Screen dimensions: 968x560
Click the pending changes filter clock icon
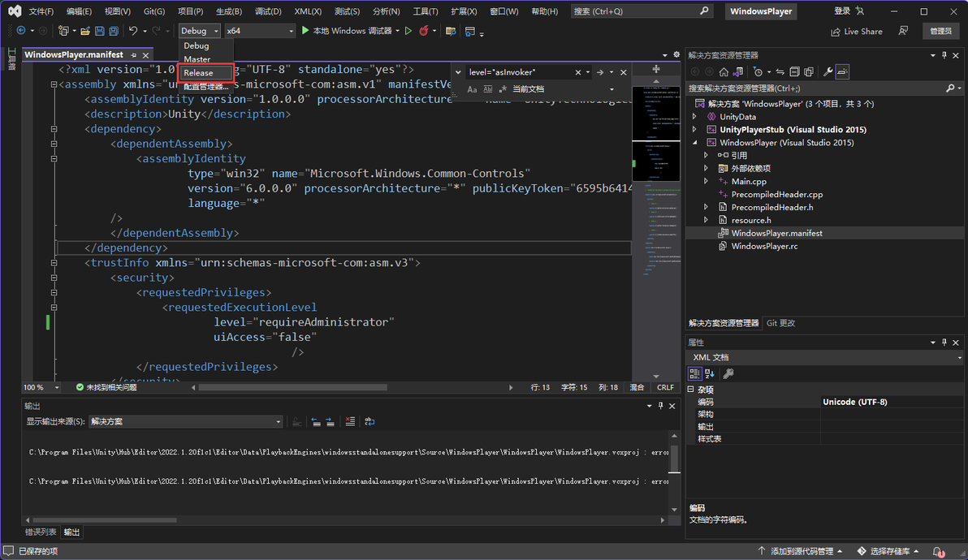(758, 72)
